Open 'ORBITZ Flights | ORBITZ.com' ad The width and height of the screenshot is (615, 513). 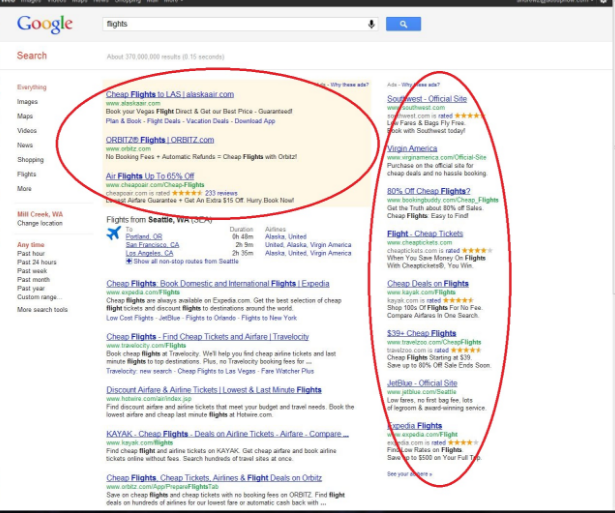(x=160, y=140)
